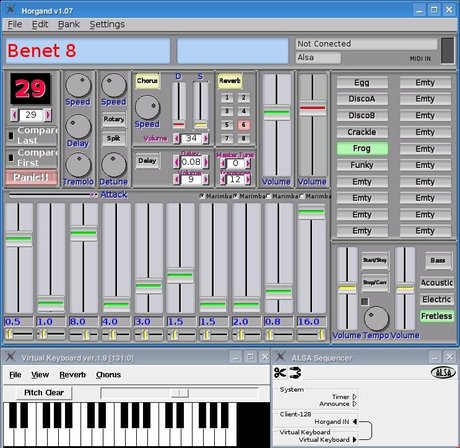The height and width of the screenshot is (448, 460).
Task: Click the Panic!! button
Action: (x=31, y=177)
